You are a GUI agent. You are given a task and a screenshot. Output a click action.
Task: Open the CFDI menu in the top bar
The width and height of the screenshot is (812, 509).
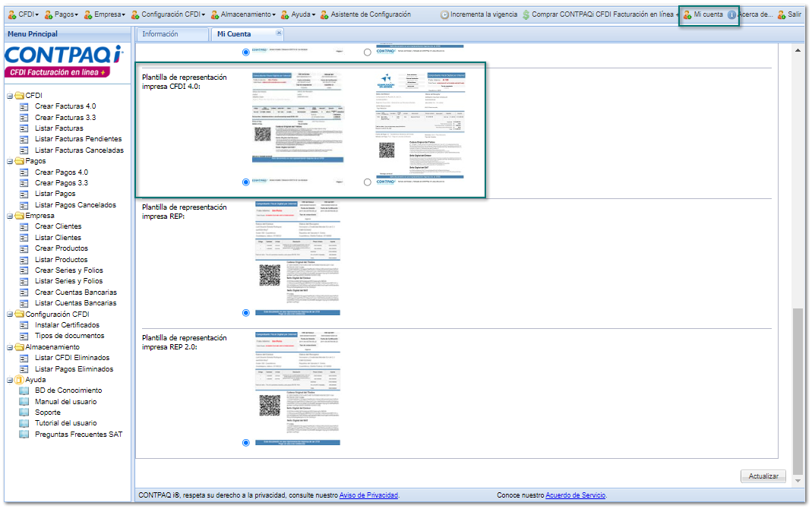pos(24,14)
